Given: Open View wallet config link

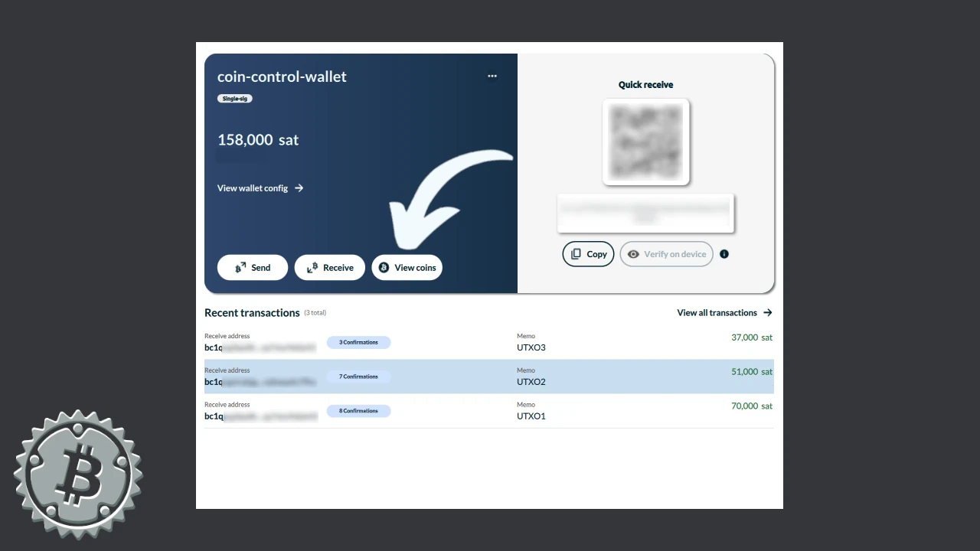Looking at the screenshot, I should [260, 188].
